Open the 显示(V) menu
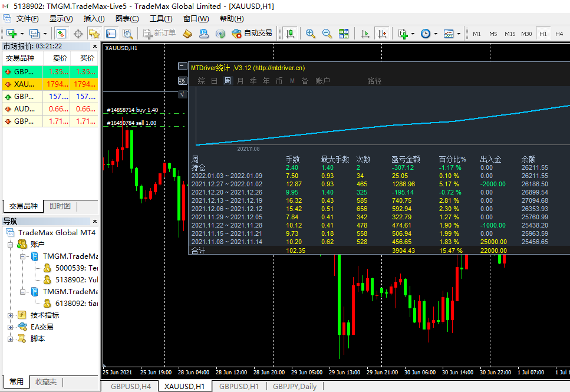This screenshot has width=570, height=392. [x=61, y=18]
